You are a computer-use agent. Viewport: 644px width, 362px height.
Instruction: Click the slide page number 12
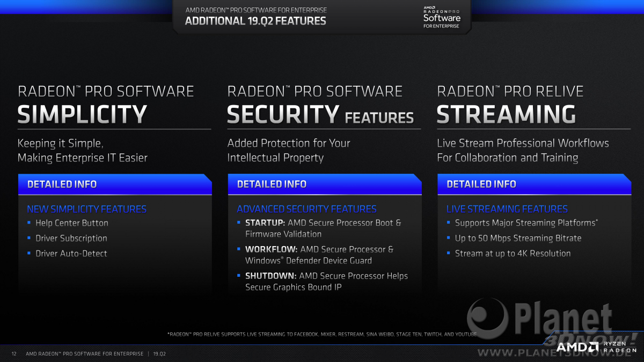(x=14, y=354)
